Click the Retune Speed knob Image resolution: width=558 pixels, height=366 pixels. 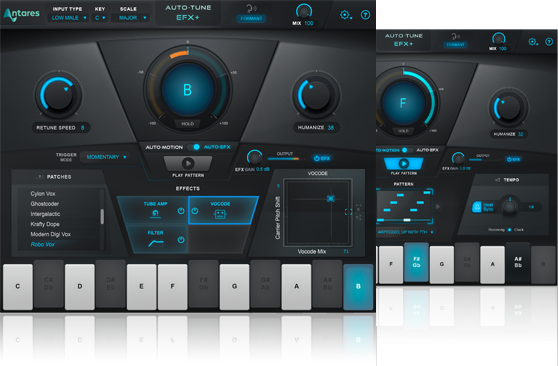(x=58, y=94)
